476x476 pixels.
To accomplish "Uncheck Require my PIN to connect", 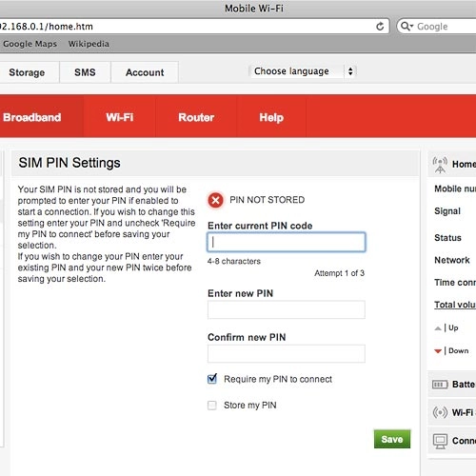I will 212,379.
